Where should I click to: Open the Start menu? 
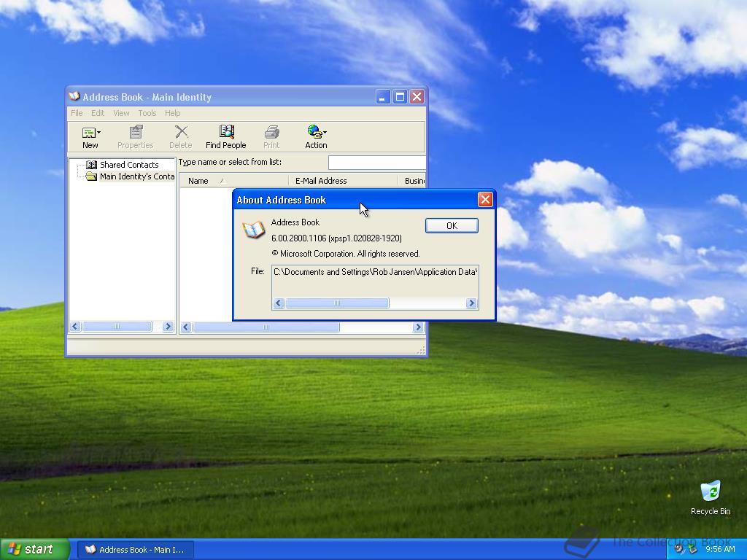(35, 550)
